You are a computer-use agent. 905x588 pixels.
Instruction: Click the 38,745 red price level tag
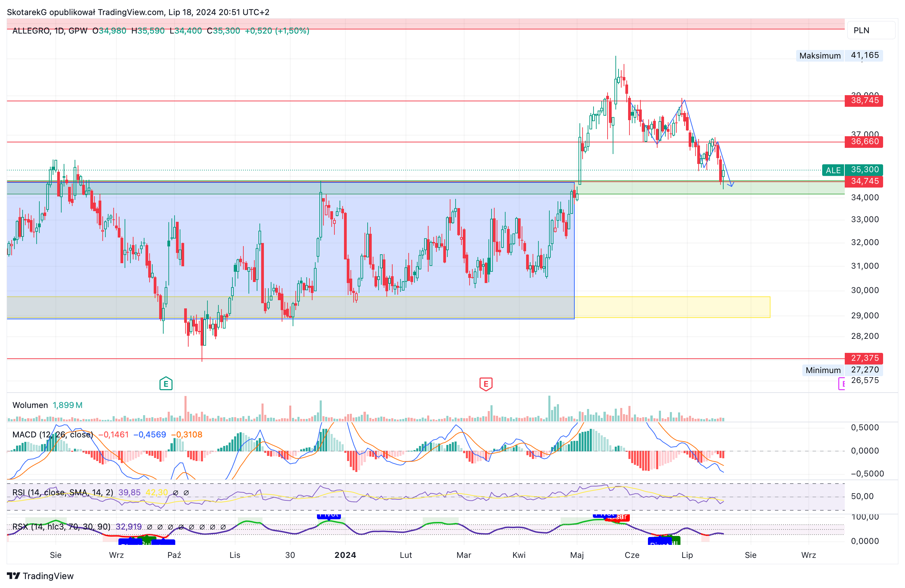point(864,100)
